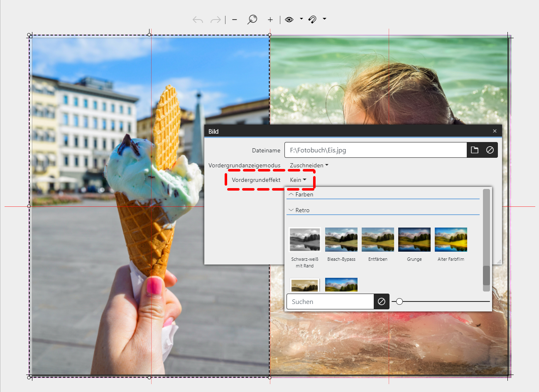
Task: Click the thumbnail size slider handle
Action: click(x=399, y=301)
